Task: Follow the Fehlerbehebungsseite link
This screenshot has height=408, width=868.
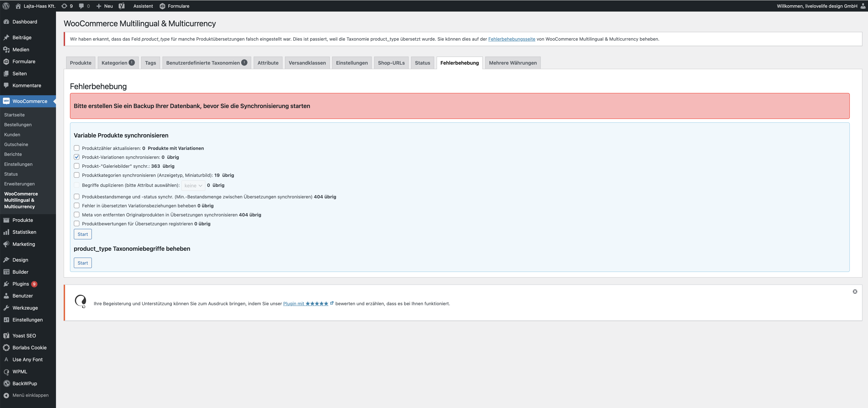Action: 511,39
